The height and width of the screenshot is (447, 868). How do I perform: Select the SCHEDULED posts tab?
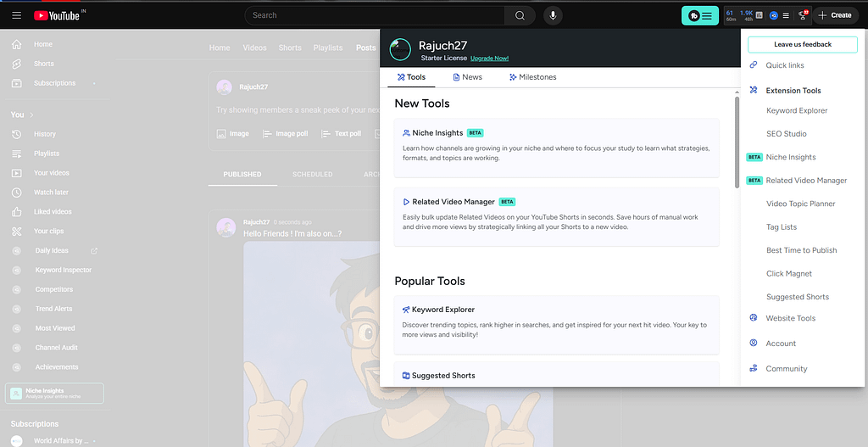point(312,174)
